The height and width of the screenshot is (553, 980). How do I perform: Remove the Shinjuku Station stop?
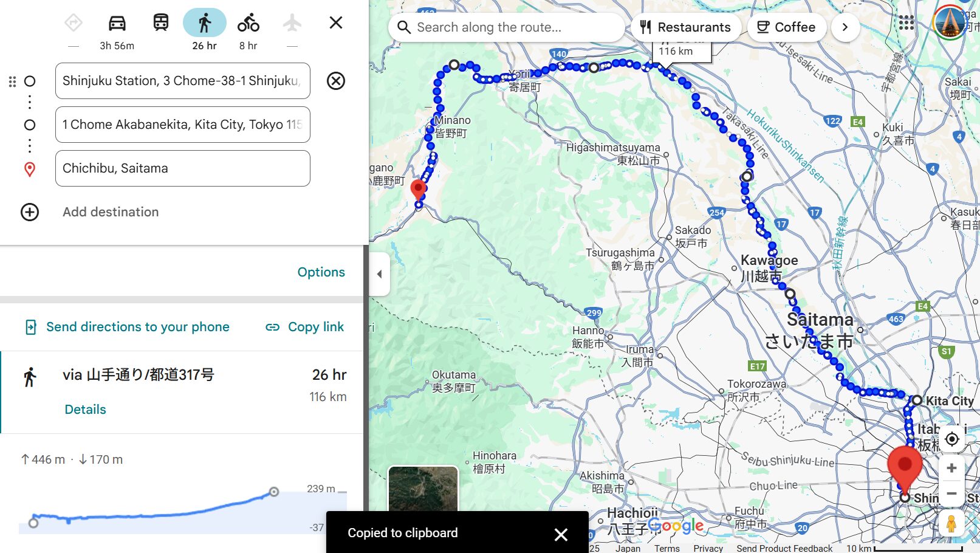335,81
